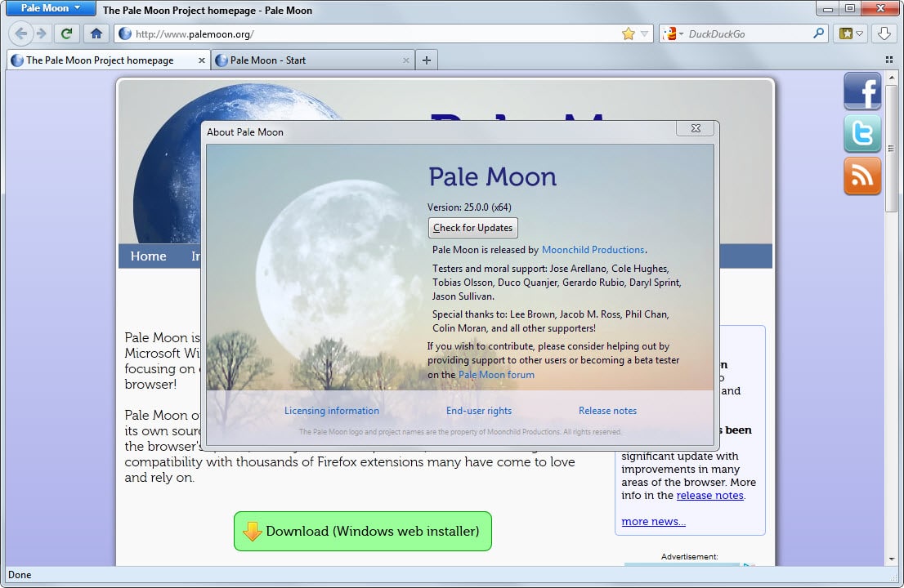Click the Check for Updates button

(x=472, y=228)
